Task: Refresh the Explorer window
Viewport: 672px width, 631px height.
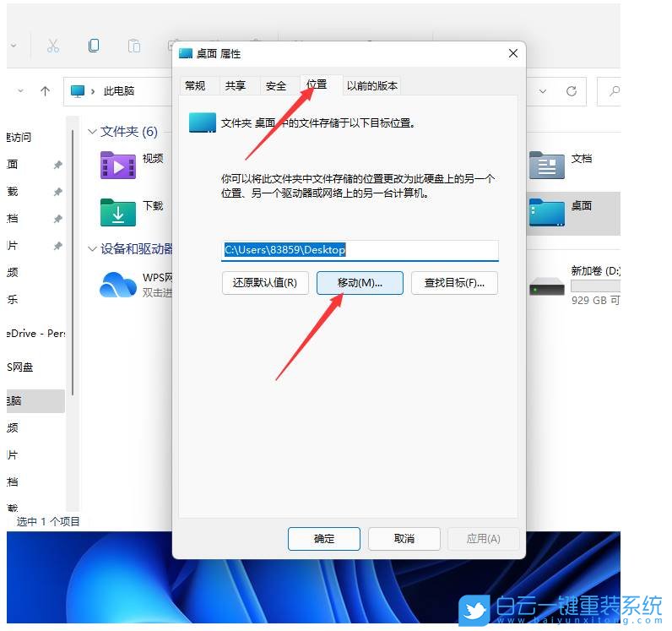Action: point(571,91)
